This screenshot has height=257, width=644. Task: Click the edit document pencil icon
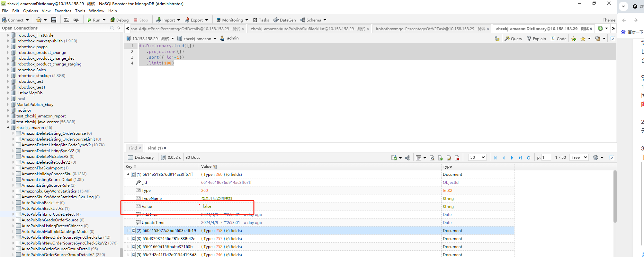coord(449,158)
